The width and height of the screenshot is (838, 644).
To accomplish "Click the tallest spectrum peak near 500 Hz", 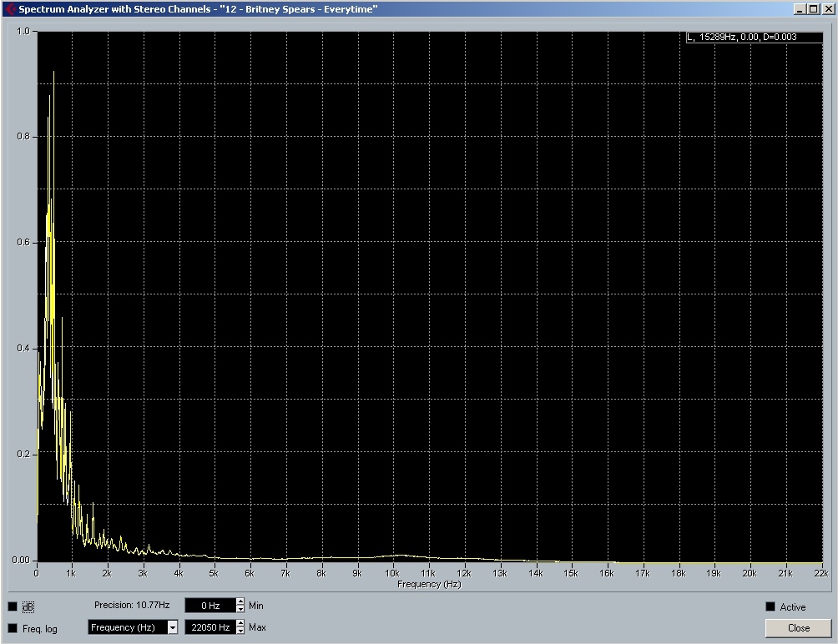I will coord(53,73).
